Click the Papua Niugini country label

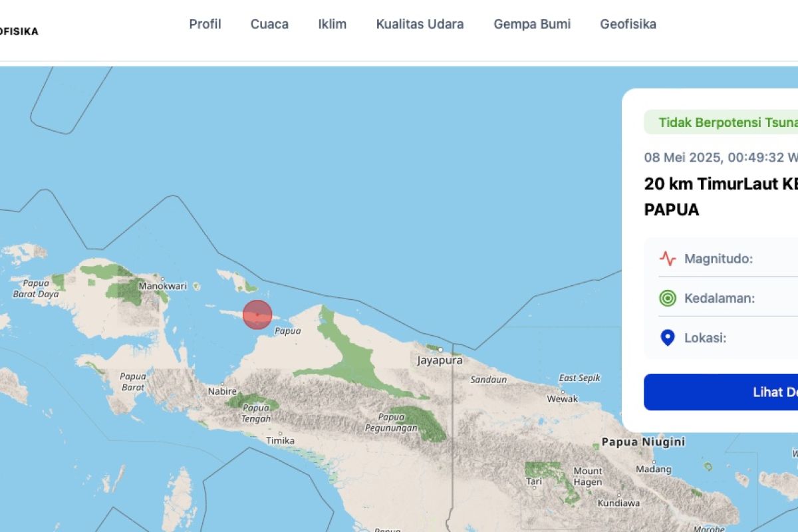(643, 442)
